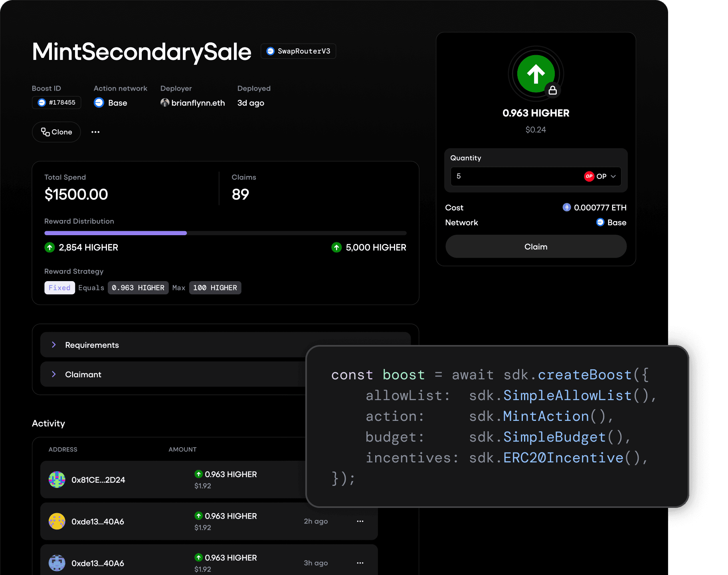Screen dimensions: 728x575
Task: Click the red OP token icon
Action: point(589,176)
